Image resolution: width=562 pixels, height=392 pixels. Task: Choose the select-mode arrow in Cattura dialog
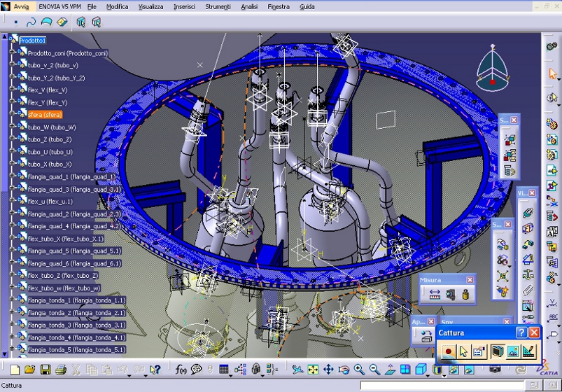coord(463,351)
